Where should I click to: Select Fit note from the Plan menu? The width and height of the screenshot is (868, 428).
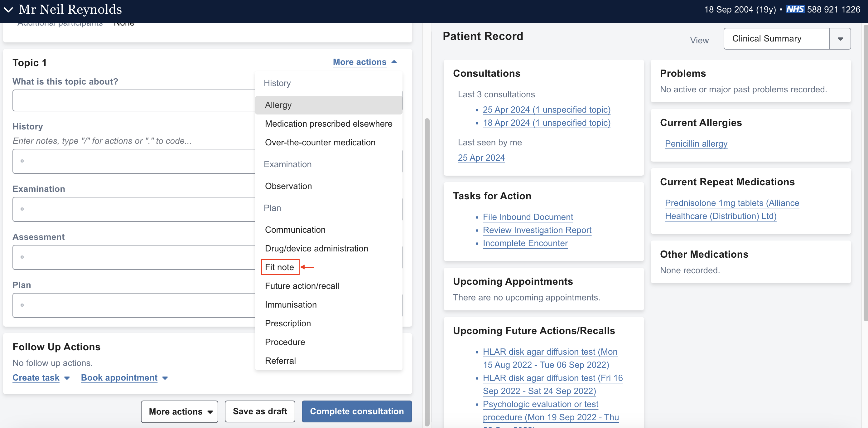(280, 267)
